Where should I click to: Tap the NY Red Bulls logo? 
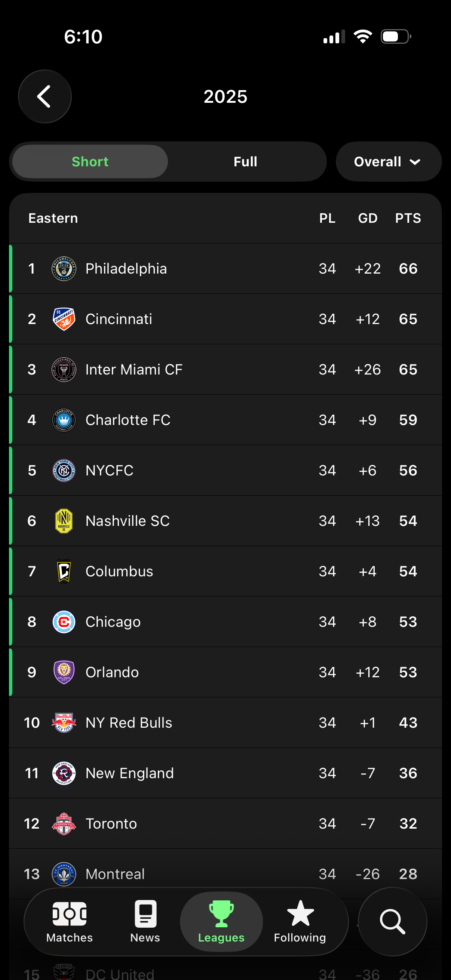point(64,722)
